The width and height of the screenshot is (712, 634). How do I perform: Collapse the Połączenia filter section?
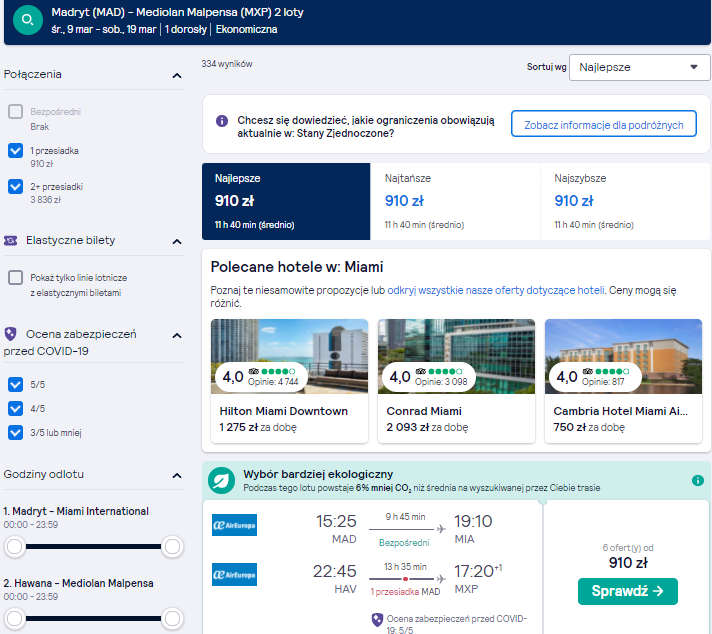(x=177, y=75)
